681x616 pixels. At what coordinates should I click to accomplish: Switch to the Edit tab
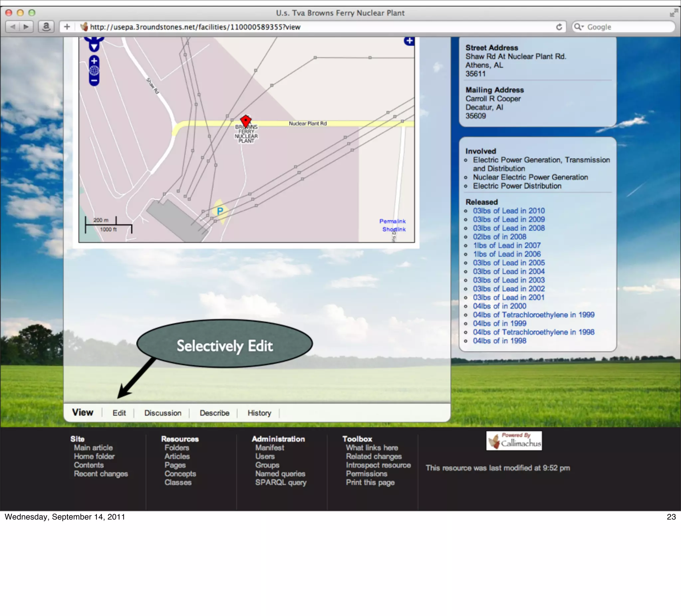[x=119, y=413]
